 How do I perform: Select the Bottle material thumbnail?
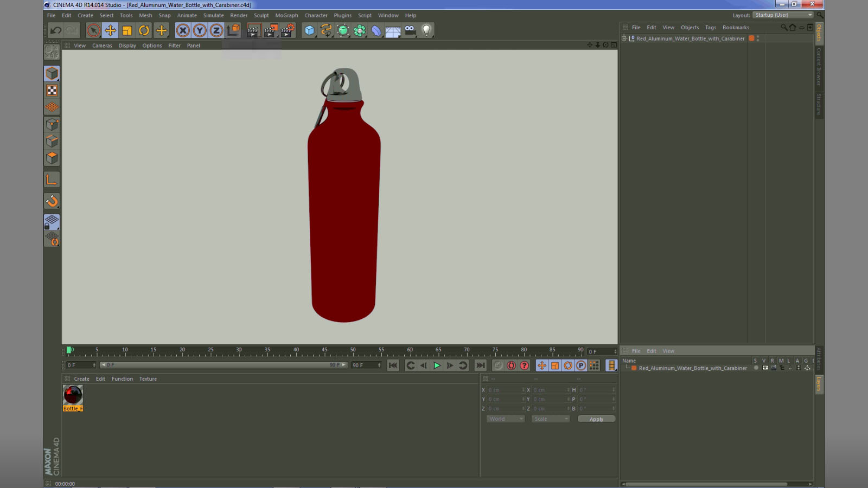73,395
